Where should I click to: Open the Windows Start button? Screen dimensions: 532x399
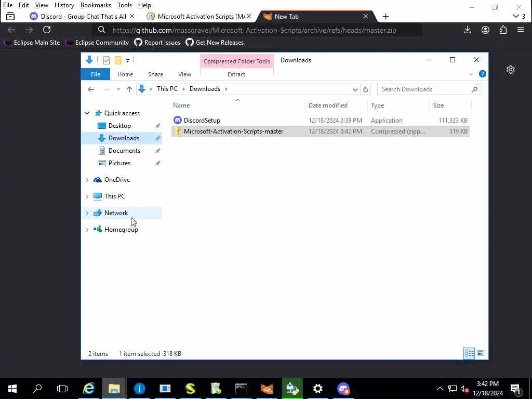[12, 389]
